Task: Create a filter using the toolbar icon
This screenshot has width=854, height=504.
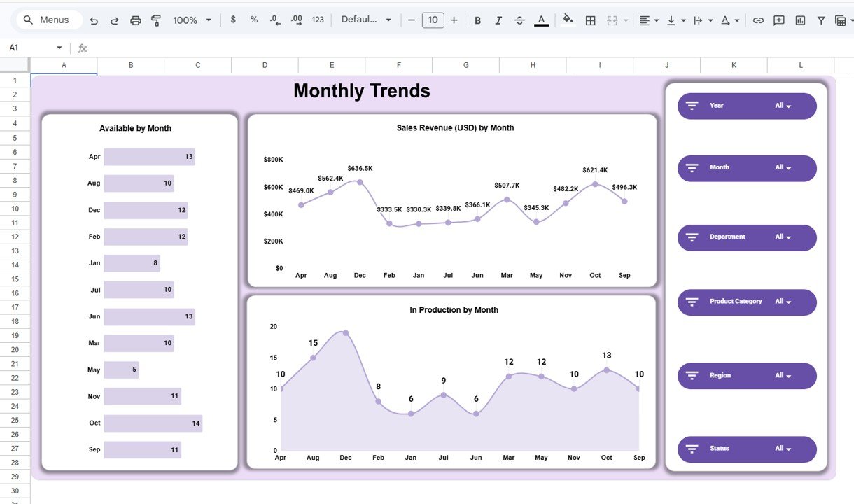Action: pyautogui.click(x=820, y=20)
